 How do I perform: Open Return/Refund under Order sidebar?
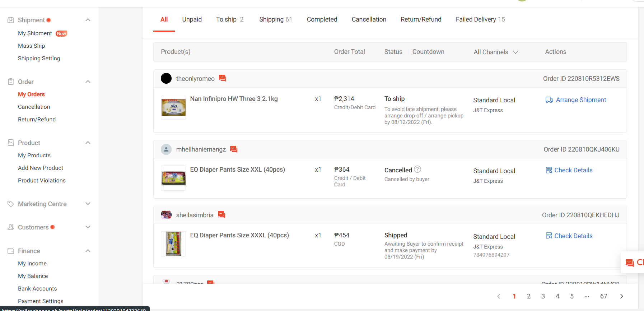pos(37,120)
